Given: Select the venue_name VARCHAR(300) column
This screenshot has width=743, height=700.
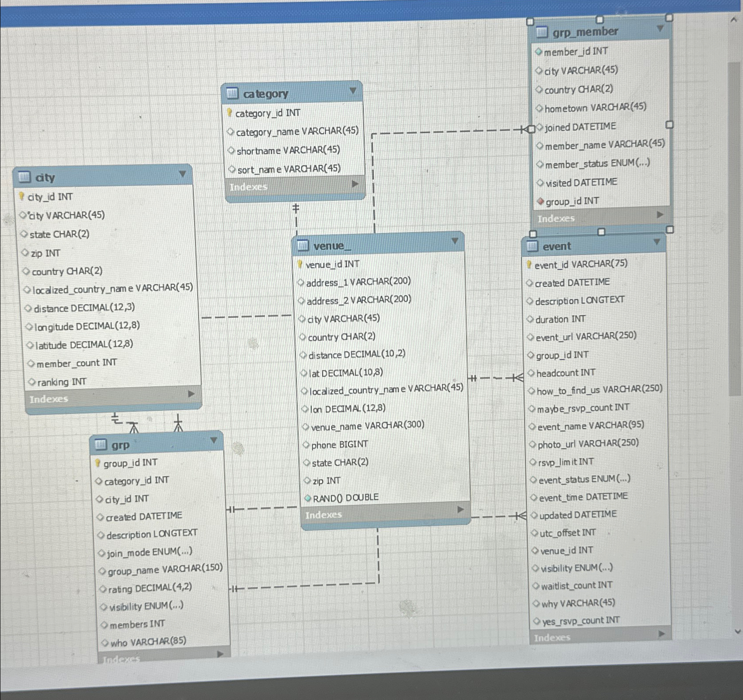Looking at the screenshot, I should [x=368, y=426].
